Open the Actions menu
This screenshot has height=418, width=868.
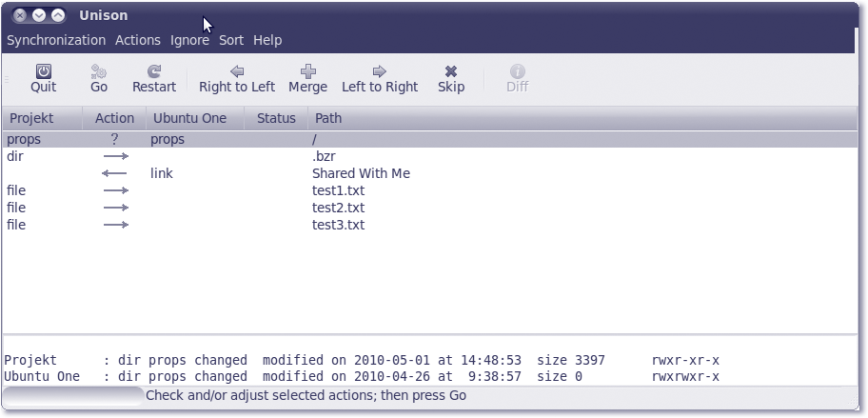[138, 40]
